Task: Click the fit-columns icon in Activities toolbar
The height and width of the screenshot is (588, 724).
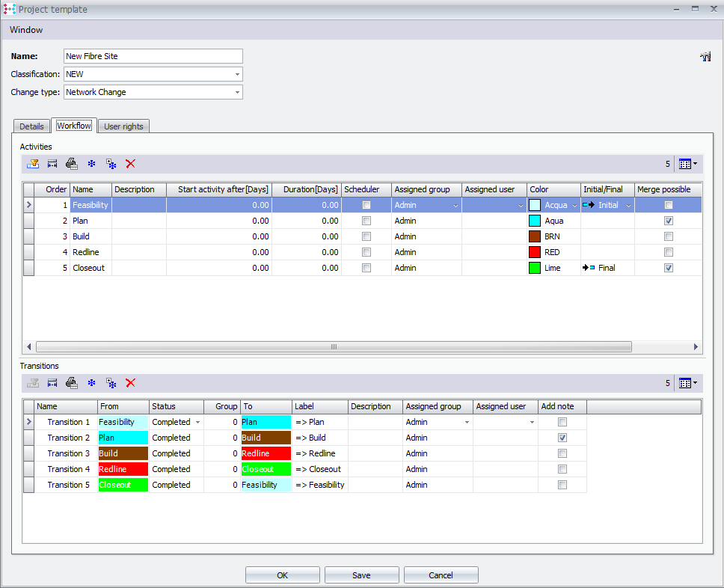Action: pyautogui.click(x=52, y=164)
